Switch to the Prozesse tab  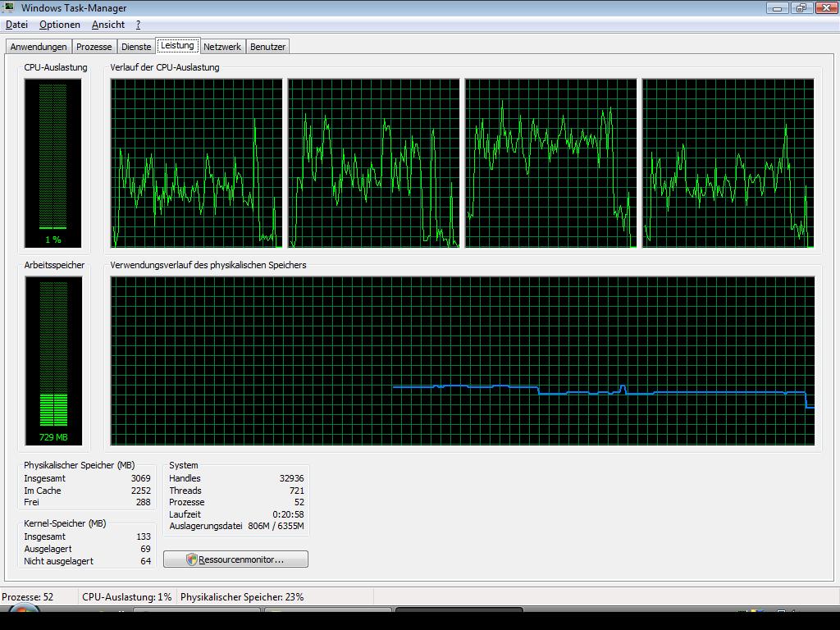coord(94,47)
